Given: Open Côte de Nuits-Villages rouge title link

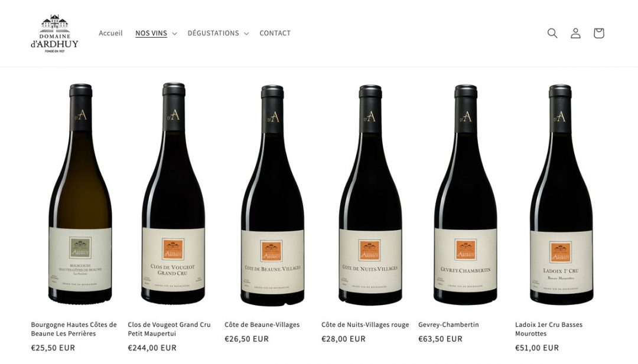Looking at the screenshot, I should (x=365, y=324).
